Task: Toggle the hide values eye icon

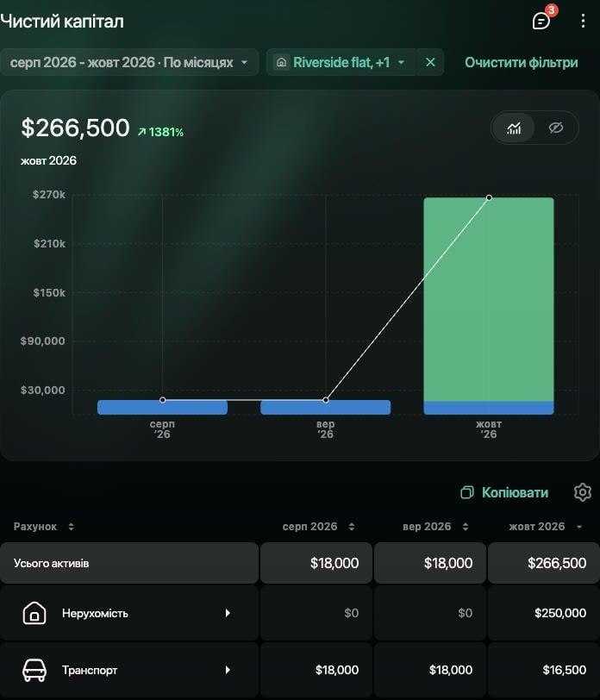Action: coord(555,128)
